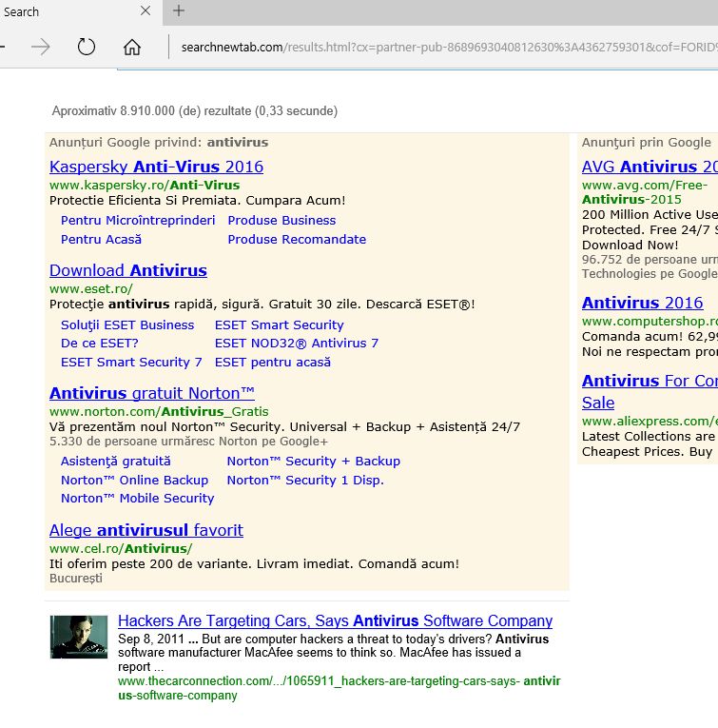Open Antivirus 2016 sidebar ad
Viewport: 718px width, 728px height.
[643, 303]
